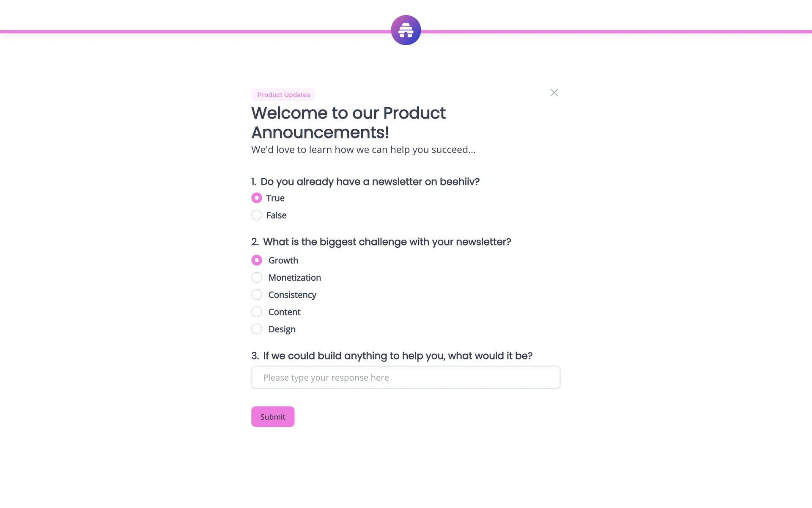This screenshot has height=508, width=812.
Task: Pick the Monetization radio option
Action: coord(257,278)
